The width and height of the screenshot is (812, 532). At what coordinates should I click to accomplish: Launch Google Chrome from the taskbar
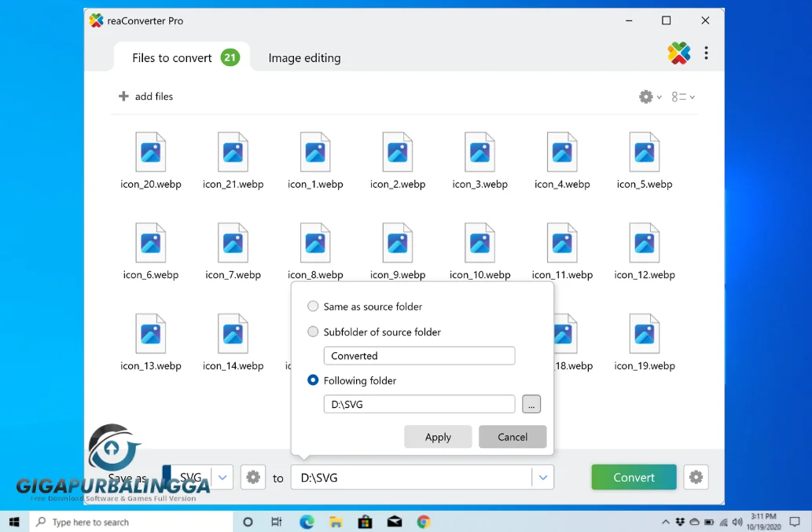coord(424,522)
